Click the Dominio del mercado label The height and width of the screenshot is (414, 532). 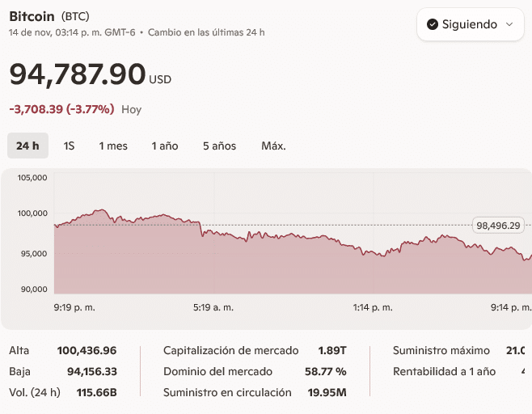click(217, 372)
